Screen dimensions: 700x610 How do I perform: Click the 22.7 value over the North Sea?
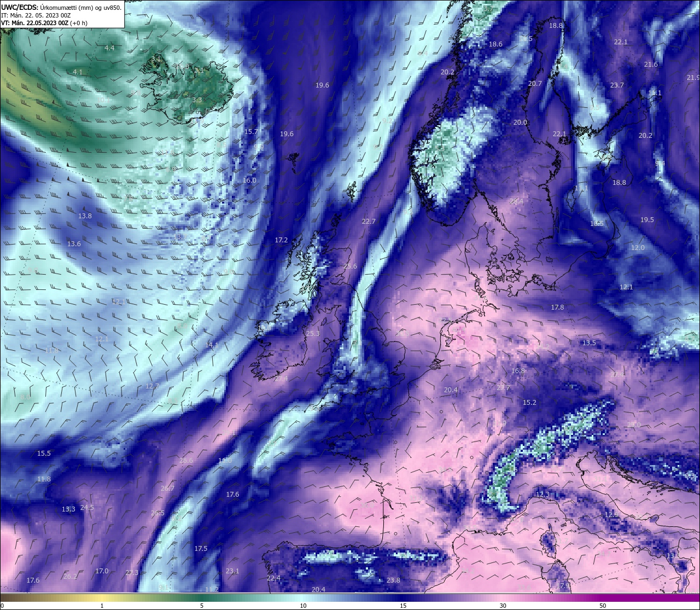369,222
